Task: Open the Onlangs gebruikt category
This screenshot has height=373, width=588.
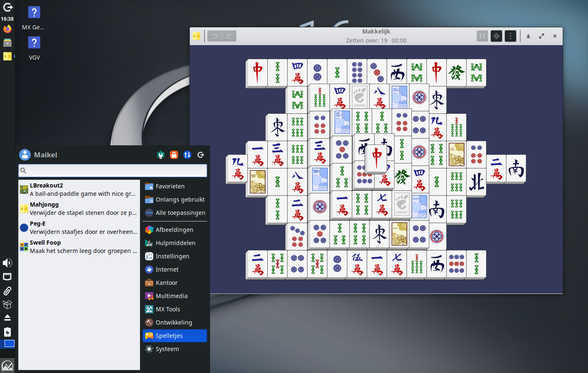Action: pyautogui.click(x=175, y=199)
